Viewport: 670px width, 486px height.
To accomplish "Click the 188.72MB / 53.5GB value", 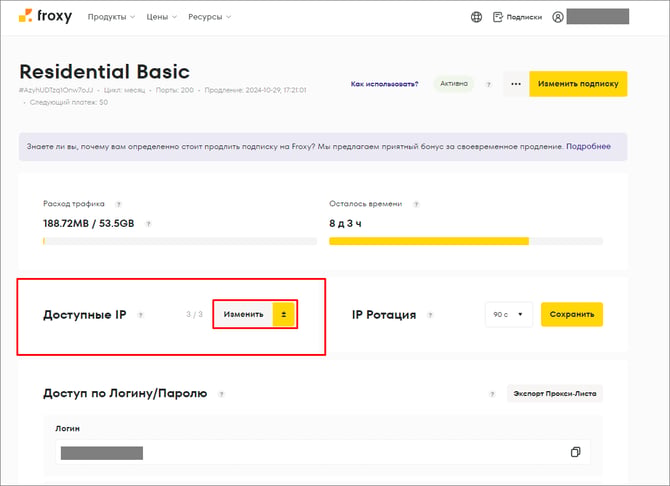I will coord(88,224).
